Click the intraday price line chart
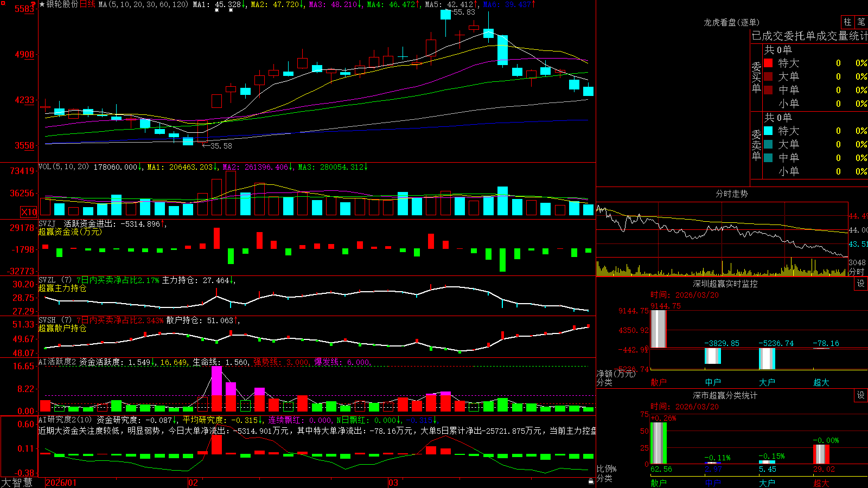The width and height of the screenshot is (868, 488). (722, 230)
